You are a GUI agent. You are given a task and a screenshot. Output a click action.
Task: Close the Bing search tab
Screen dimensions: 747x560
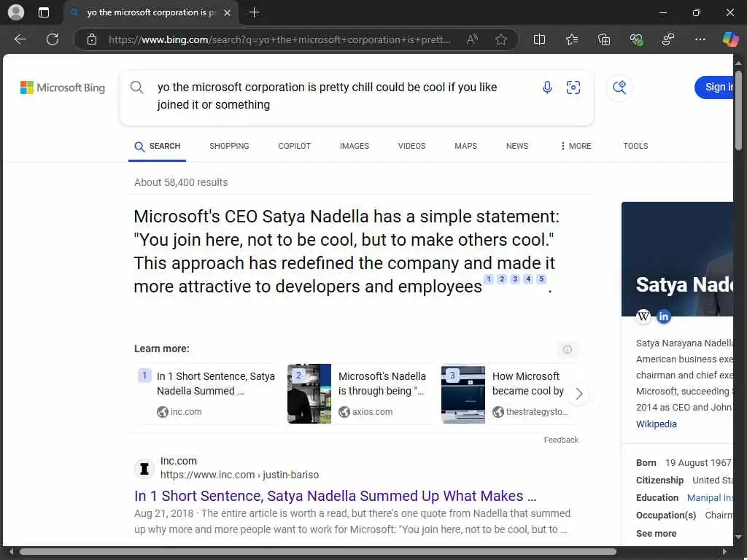[x=228, y=13]
